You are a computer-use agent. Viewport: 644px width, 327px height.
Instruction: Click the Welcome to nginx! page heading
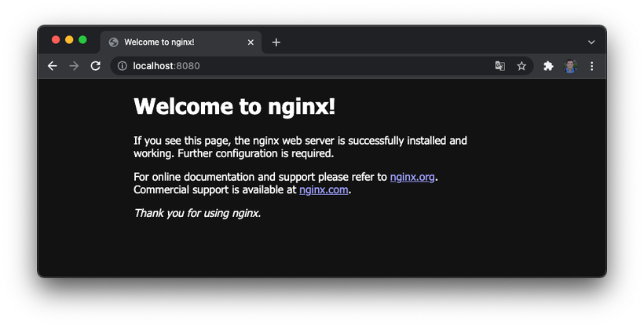coord(234,106)
